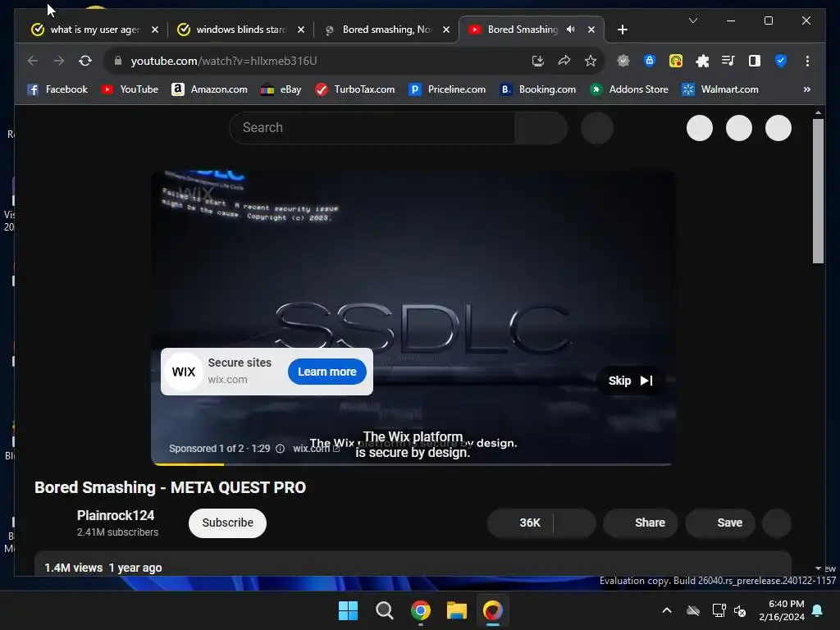
Task: Like the video showing 36K
Action: tap(521, 523)
